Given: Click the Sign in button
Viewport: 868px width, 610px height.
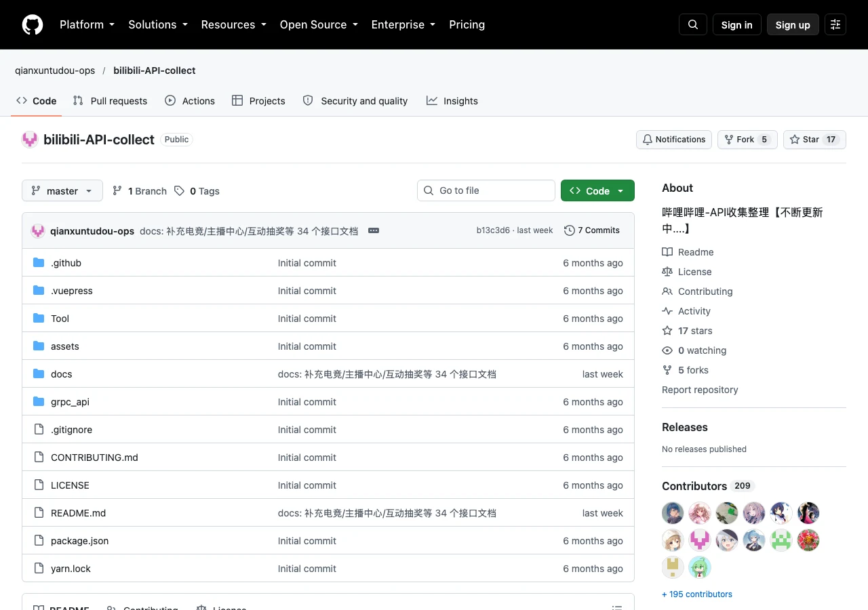Looking at the screenshot, I should [737, 24].
